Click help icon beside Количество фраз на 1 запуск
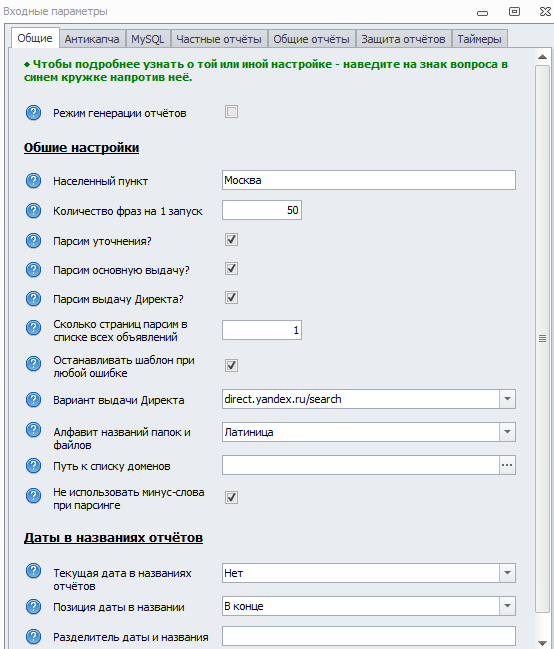554x649 pixels. (33, 210)
